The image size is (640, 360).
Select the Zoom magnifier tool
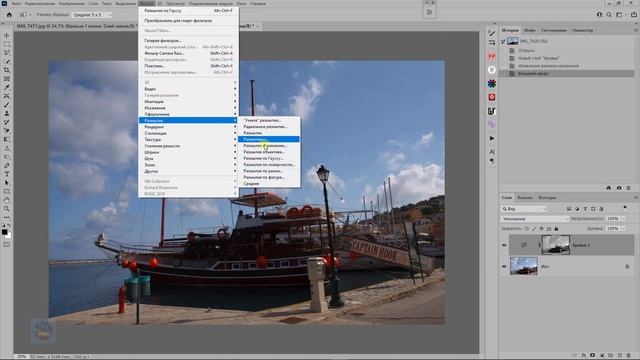[7, 209]
